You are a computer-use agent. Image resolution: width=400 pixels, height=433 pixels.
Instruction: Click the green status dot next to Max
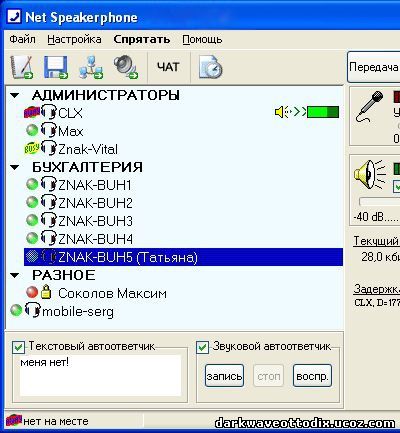tap(32, 130)
